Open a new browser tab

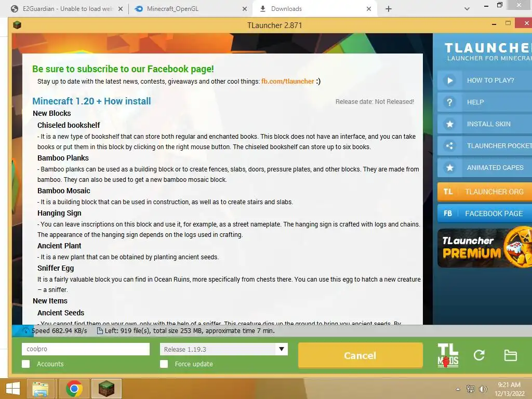click(x=389, y=9)
